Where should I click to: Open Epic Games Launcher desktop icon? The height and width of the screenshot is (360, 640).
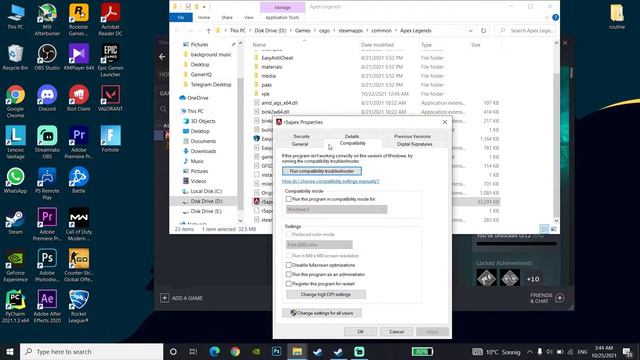110,60
